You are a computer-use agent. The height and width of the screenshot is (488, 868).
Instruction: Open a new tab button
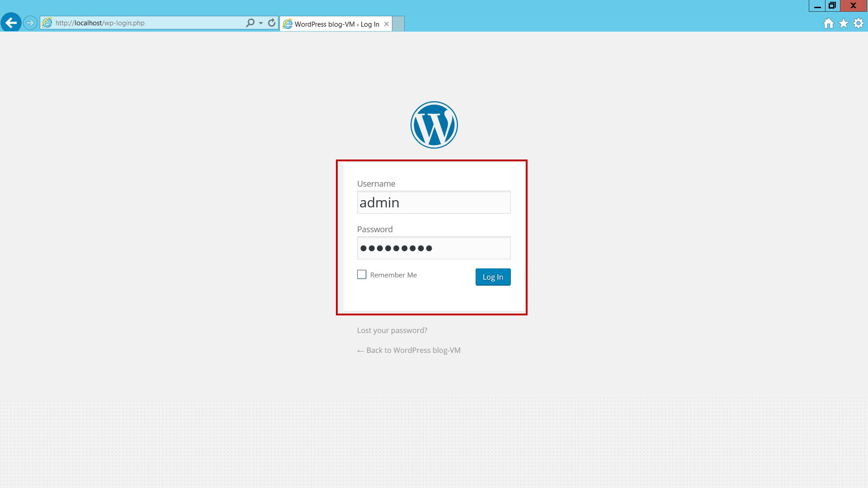tap(398, 24)
